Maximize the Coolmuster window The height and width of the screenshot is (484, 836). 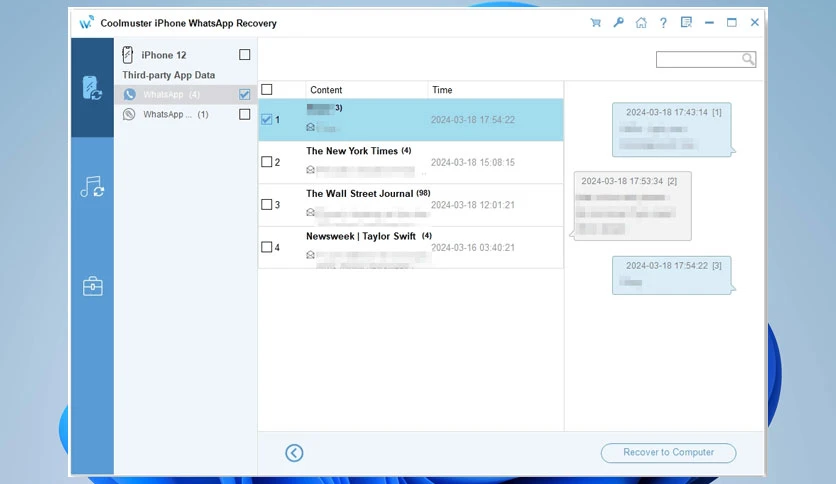[x=732, y=22]
